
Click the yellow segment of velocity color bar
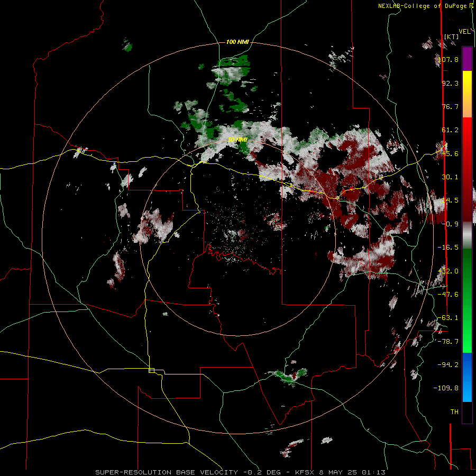coord(467,82)
